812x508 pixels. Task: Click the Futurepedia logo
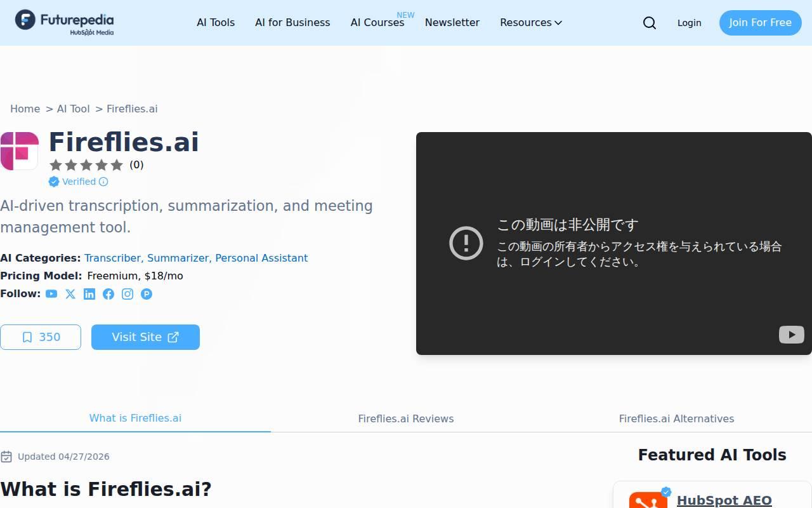(x=64, y=22)
